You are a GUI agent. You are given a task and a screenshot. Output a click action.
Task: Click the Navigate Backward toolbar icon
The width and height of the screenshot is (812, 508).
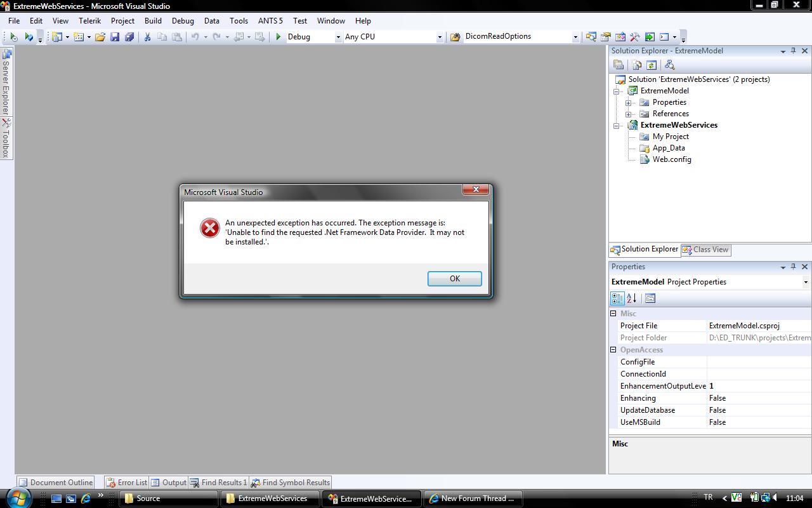239,37
